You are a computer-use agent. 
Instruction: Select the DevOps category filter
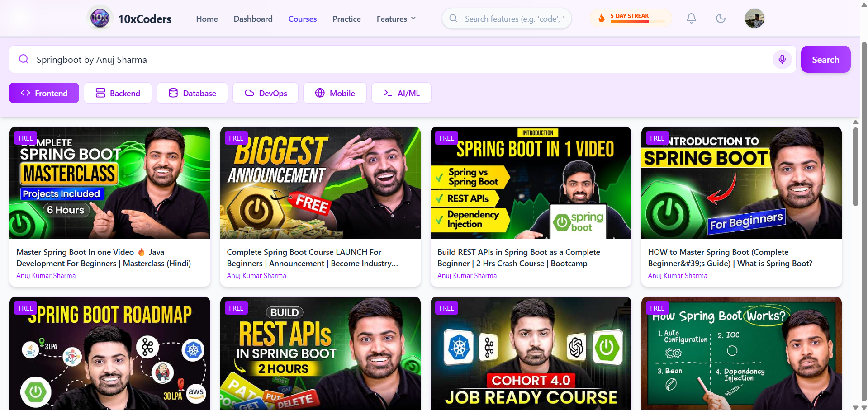click(x=266, y=93)
